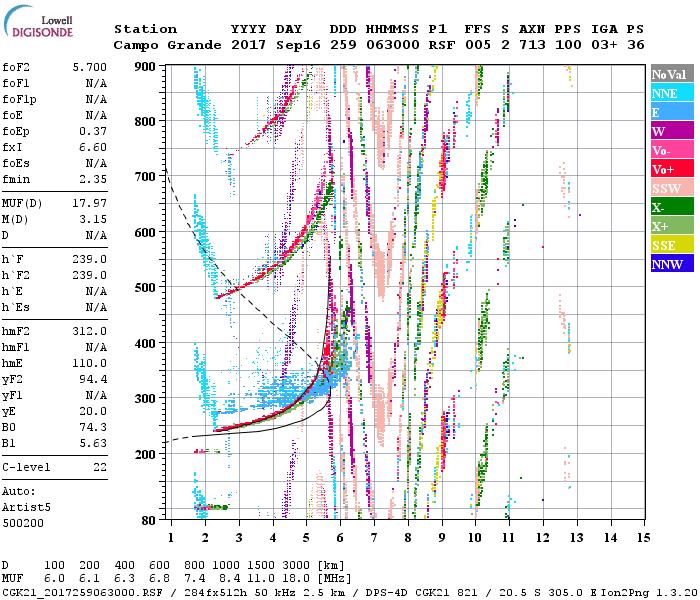The width and height of the screenshot is (700, 600).
Task: Click the 15 MHz frequency axis label
Action: [x=643, y=538]
